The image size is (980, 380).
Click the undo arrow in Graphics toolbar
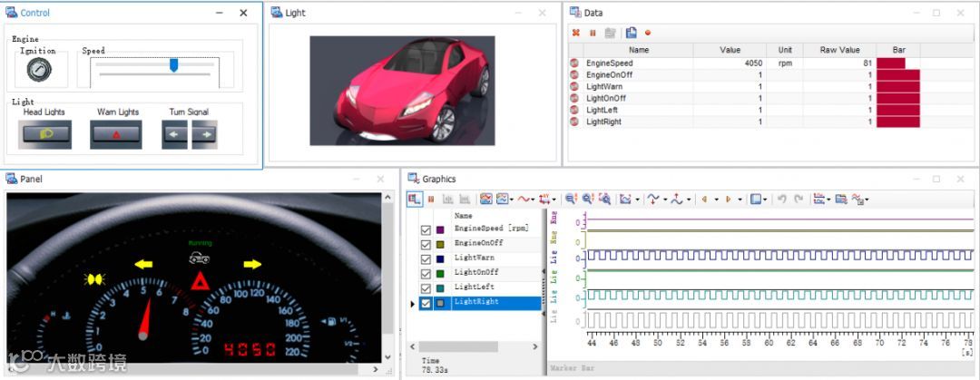(781, 200)
